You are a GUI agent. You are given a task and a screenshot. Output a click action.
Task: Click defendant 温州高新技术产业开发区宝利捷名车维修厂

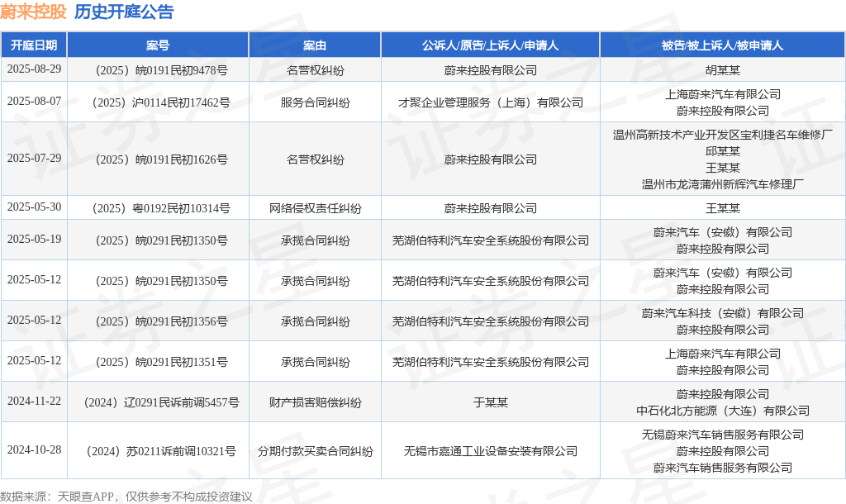click(x=722, y=135)
